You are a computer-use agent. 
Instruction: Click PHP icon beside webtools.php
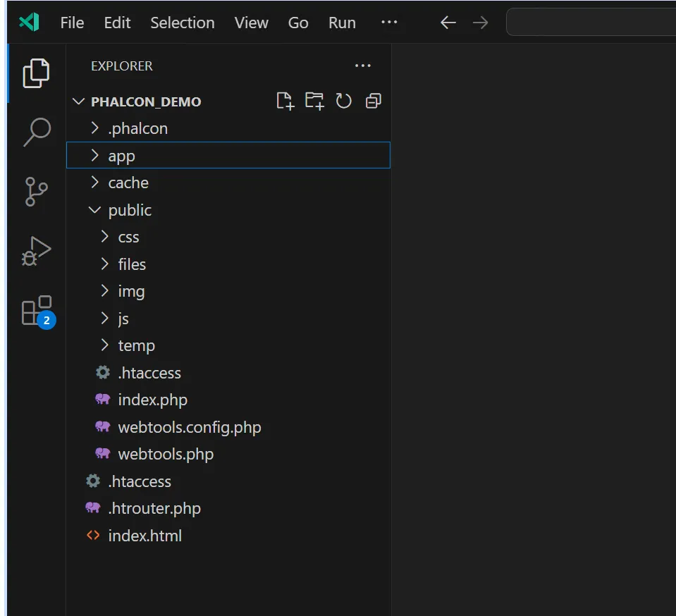tap(103, 453)
